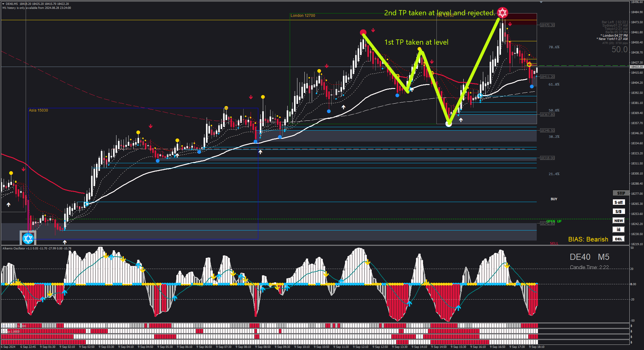Click the 18470.30 price level tag
The height and width of the screenshot is (350, 644).
click(x=547, y=25)
